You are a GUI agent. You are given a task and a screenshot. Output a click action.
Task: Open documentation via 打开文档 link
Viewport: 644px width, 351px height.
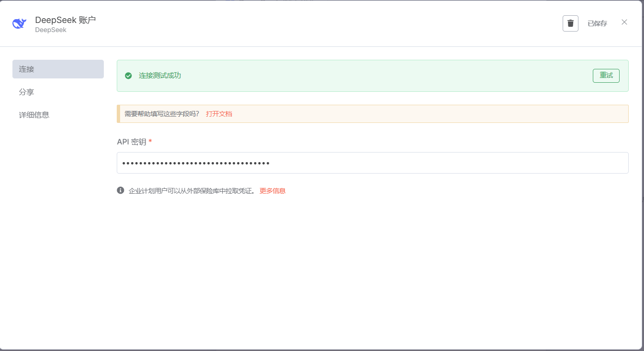pos(219,114)
